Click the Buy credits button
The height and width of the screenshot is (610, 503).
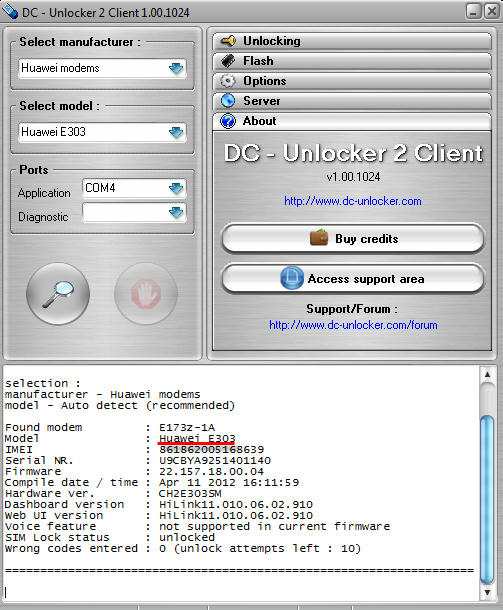click(353, 238)
